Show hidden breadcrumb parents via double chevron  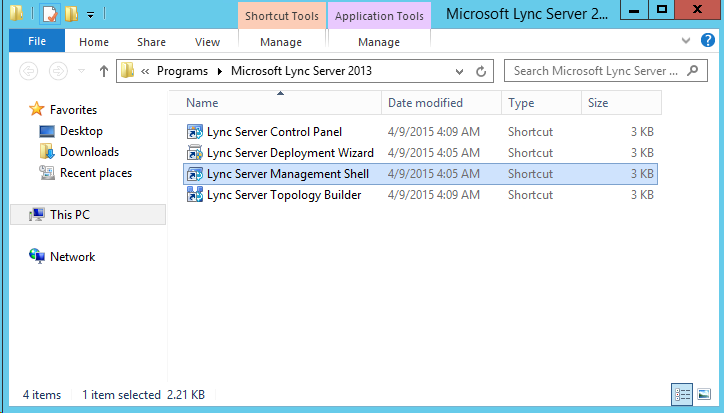pyautogui.click(x=145, y=71)
